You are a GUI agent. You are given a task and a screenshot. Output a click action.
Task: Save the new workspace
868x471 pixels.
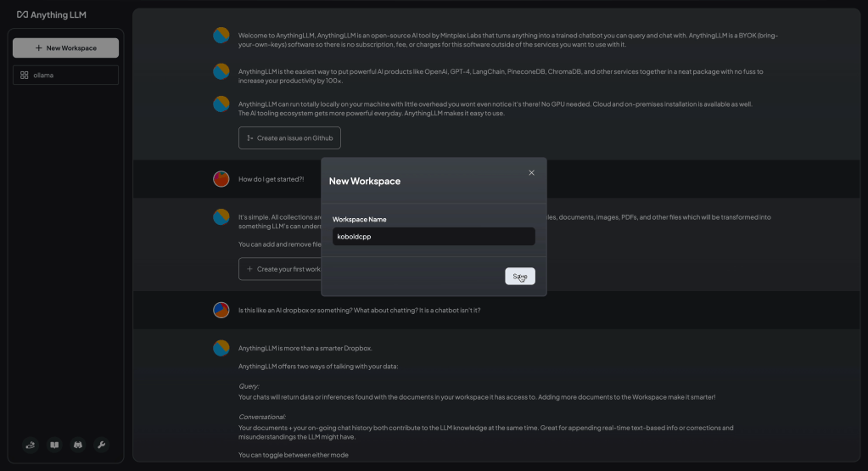point(519,277)
